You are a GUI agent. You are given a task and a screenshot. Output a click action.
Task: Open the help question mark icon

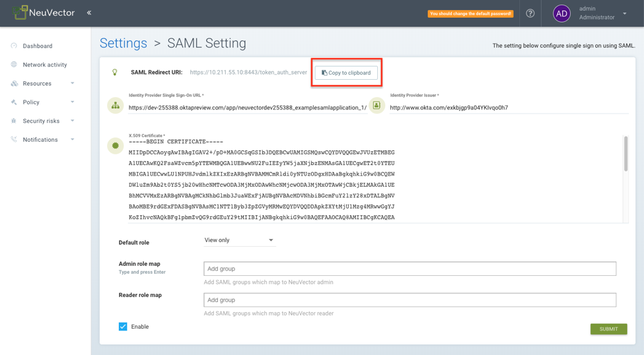click(530, 13)
